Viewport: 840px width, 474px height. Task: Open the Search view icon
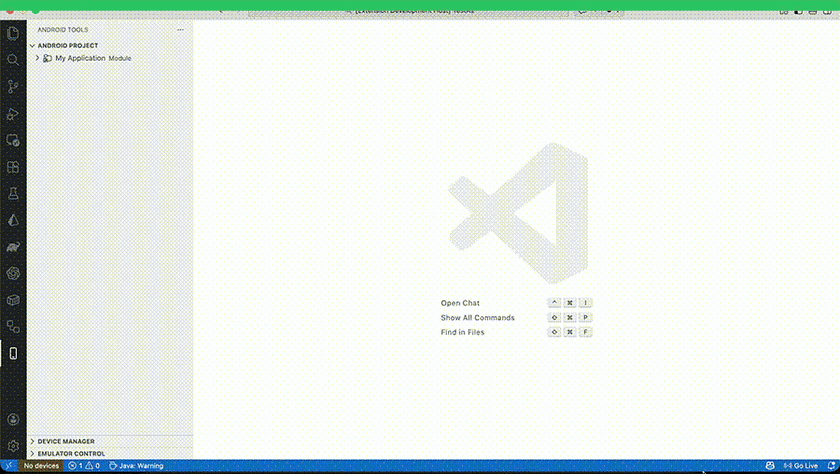(x=13, y=60)
